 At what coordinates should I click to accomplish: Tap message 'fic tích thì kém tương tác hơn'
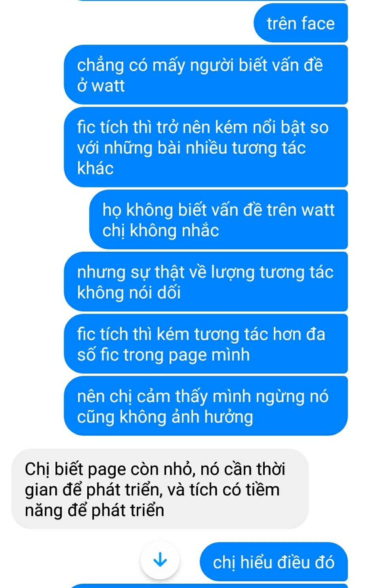coord(206,344)
